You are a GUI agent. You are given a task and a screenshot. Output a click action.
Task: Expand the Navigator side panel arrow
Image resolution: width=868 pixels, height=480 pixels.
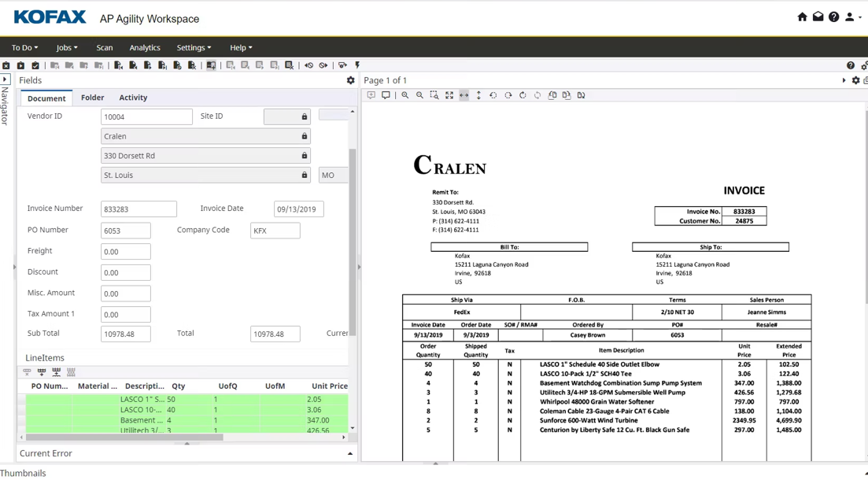[5, 80]
